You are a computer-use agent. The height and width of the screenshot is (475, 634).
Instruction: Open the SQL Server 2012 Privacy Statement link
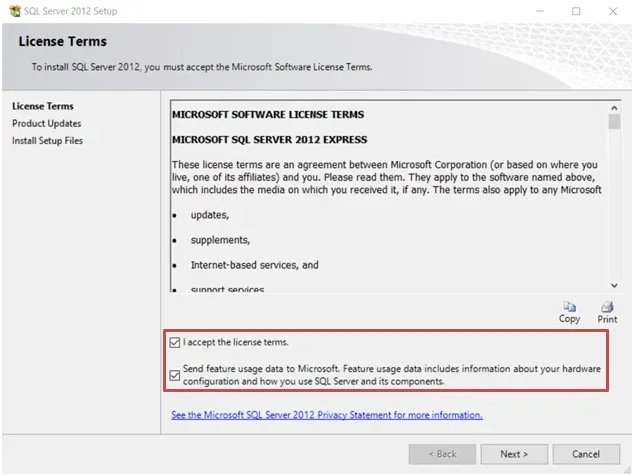point(327,415)
